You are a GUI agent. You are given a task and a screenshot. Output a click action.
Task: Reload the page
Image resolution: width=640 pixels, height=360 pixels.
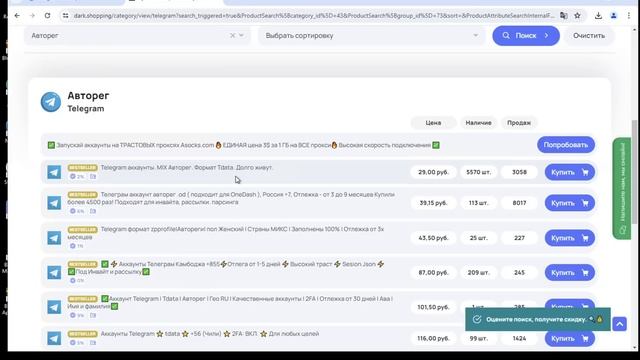click(x=47, y=16)
